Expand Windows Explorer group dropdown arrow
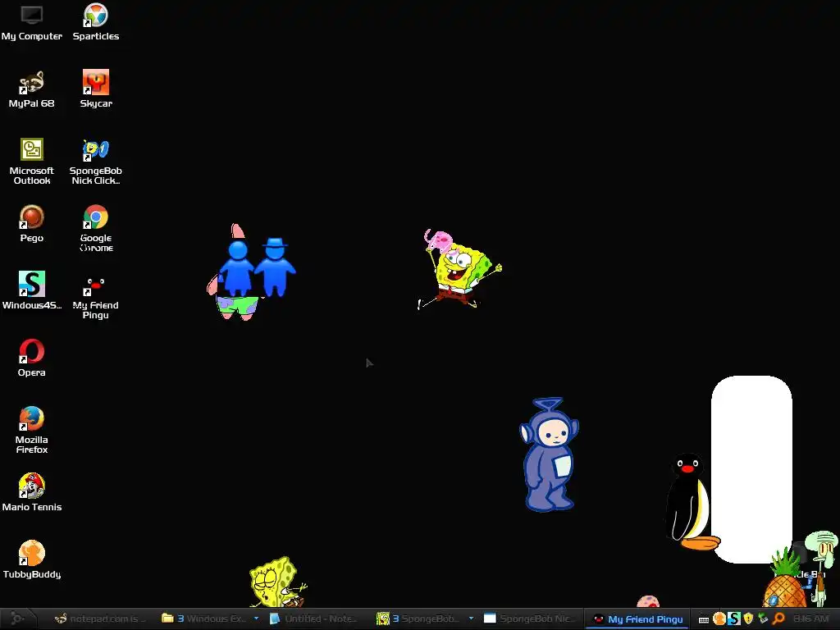Image resolution: width=840 pixels, height=630 pixels. [257, 619]
